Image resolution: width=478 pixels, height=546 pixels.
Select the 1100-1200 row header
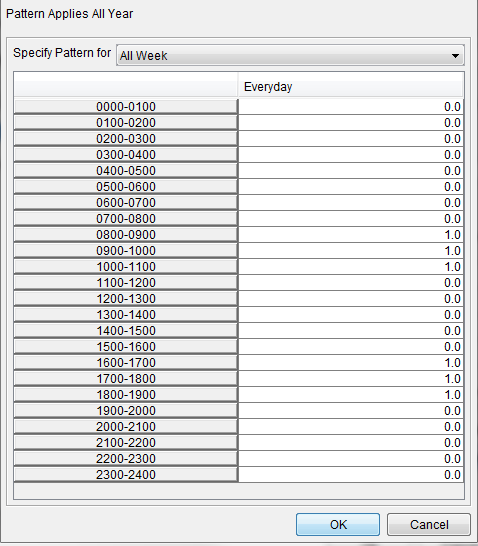point(126,283)
